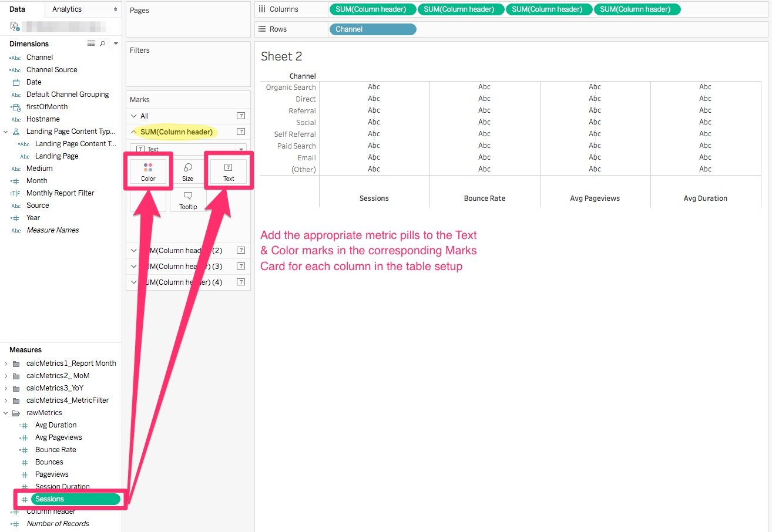Open the Tooltip mark options

click(x=188, y=200)
